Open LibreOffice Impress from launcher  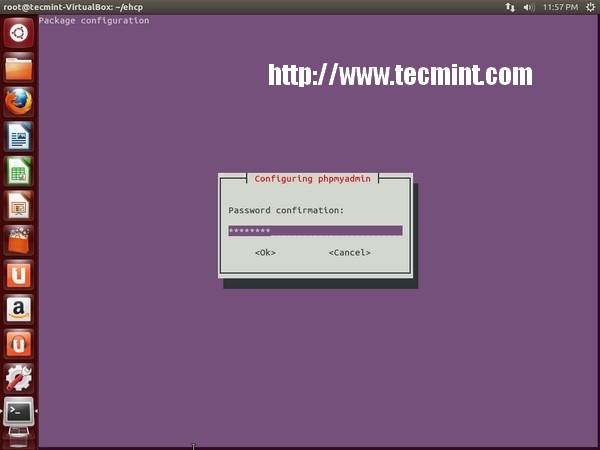click(x=19, y=205)
